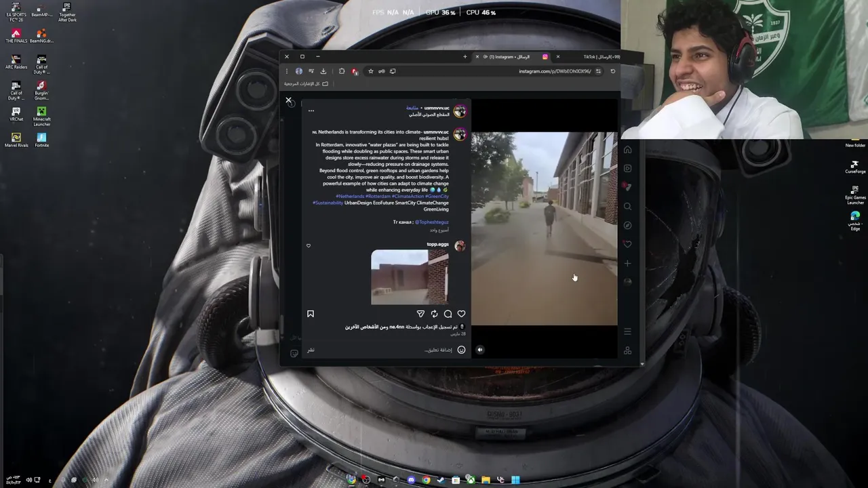
Task: Open the Marvel Rivals desktop shortcut
Action: pos(16,140)
